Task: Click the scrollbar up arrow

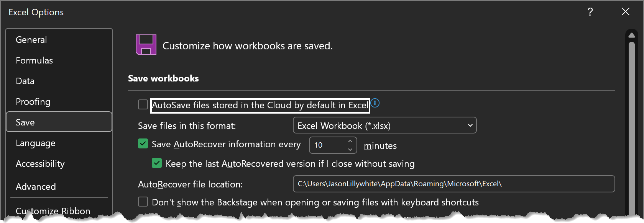Action: (632, 35)
